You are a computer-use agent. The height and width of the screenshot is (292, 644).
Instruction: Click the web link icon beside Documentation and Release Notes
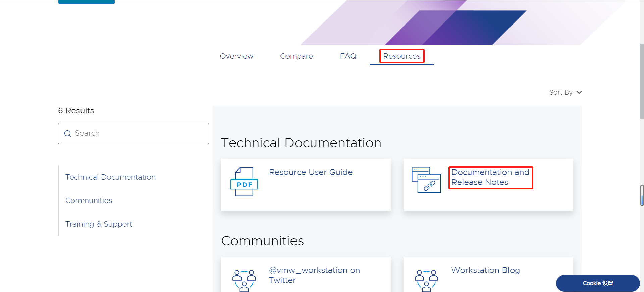[426, 180]
